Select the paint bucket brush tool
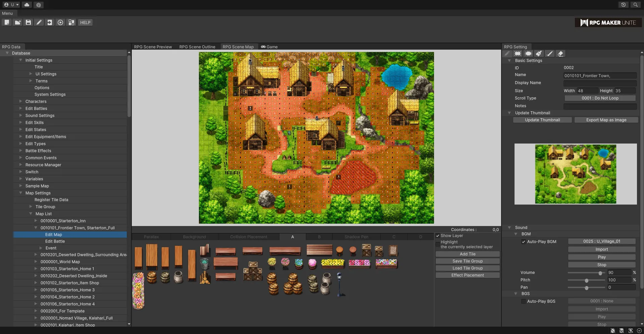644x334 pixels. (x=539, y=54)
